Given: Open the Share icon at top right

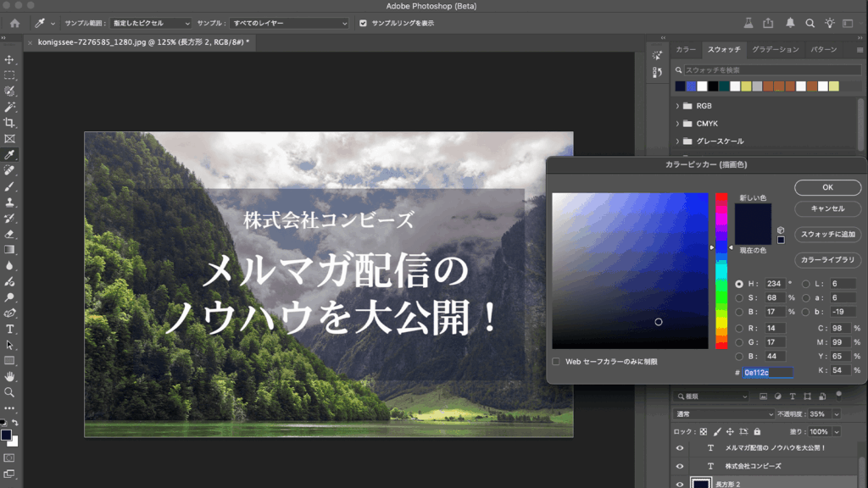Looking at the screenshot, I should point(768,23).
